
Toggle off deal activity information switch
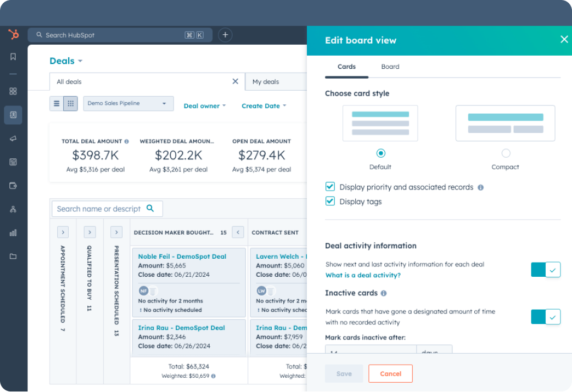(x=545, y=270)
